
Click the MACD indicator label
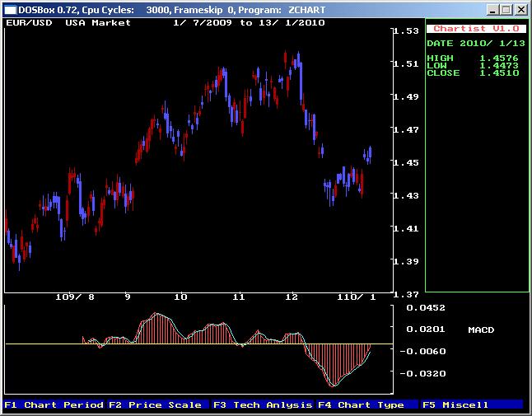(x=481, y=330)
